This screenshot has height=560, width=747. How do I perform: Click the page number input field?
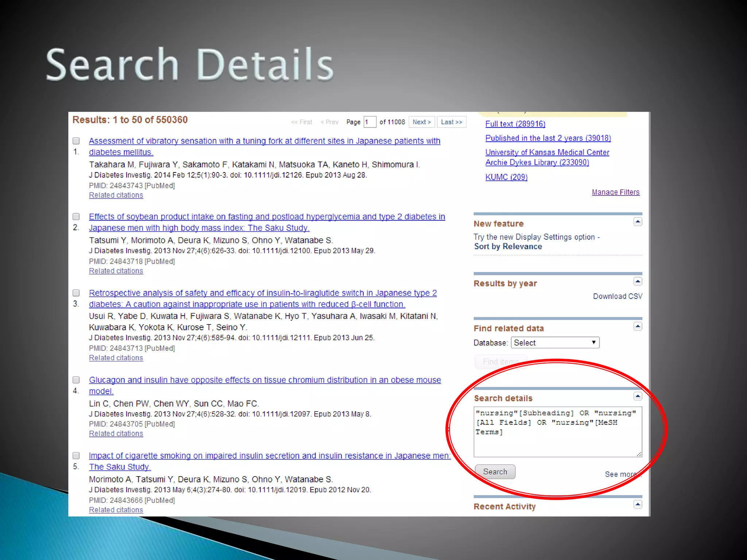tap(369, 122)
